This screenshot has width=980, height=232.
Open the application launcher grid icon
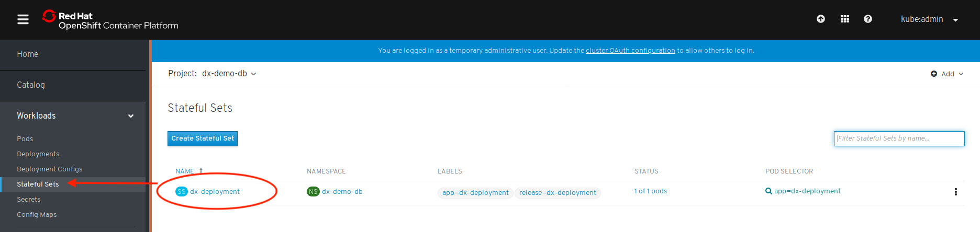pyautogui.click(x=845, y=19)
